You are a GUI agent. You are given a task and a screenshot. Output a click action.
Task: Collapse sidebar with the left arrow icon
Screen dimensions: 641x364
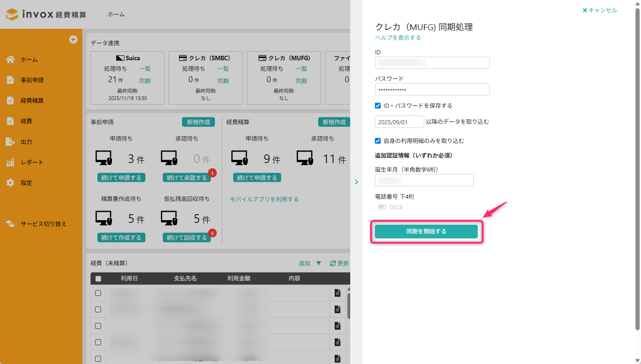(73, 40)
